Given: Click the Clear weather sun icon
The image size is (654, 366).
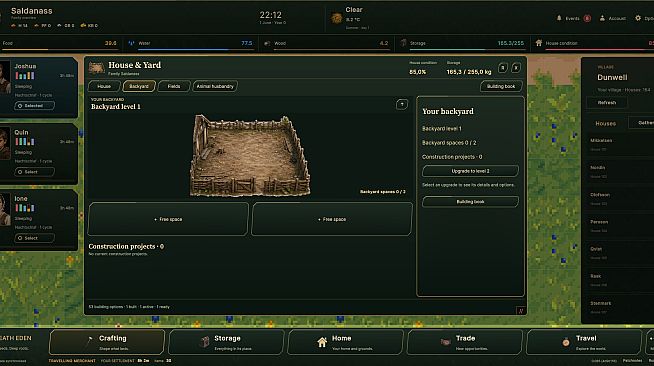Looking at the screenshot, I should [x=337, y=18].
